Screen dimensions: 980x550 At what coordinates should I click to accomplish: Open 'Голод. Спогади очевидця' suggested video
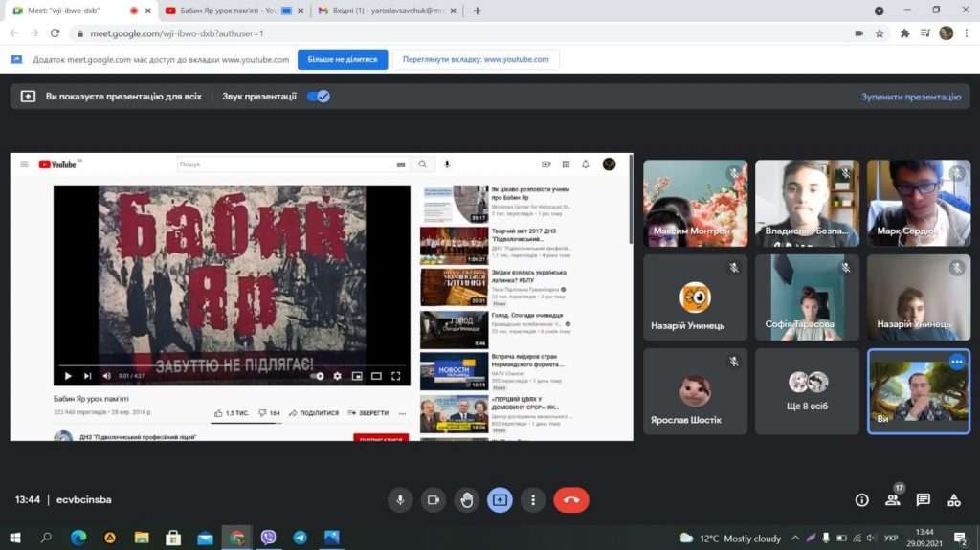(495, 329)
